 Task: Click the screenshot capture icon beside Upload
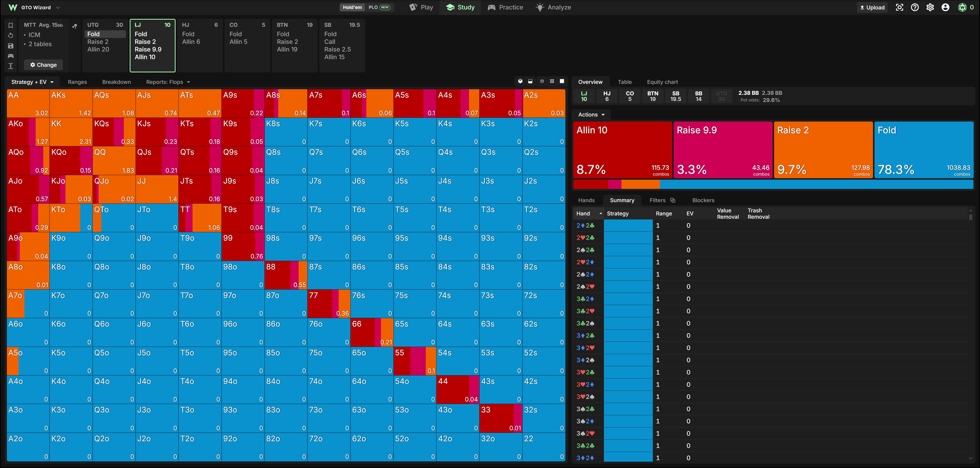pos(899,7)
